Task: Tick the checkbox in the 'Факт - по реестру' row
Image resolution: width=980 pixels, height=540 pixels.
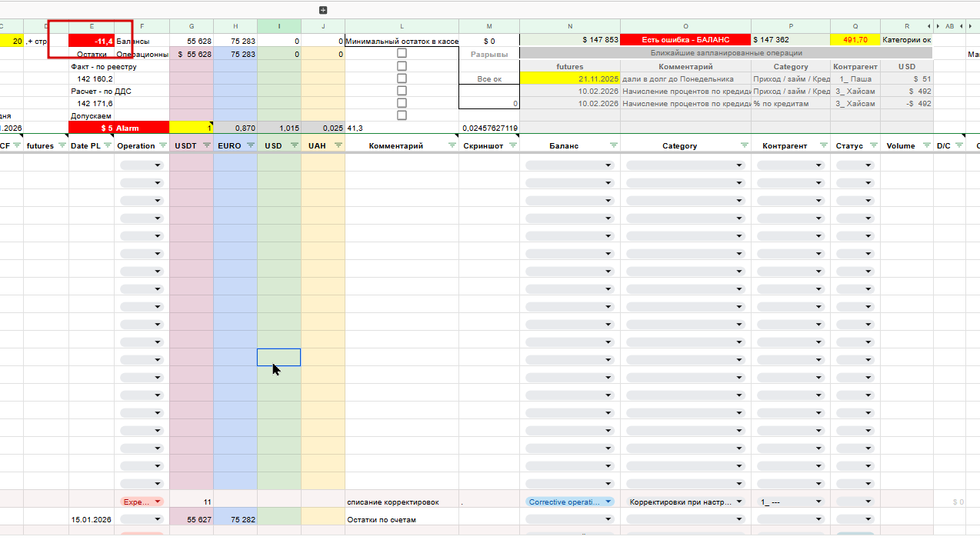Action: pyautogui.click(x=402, y=66)
